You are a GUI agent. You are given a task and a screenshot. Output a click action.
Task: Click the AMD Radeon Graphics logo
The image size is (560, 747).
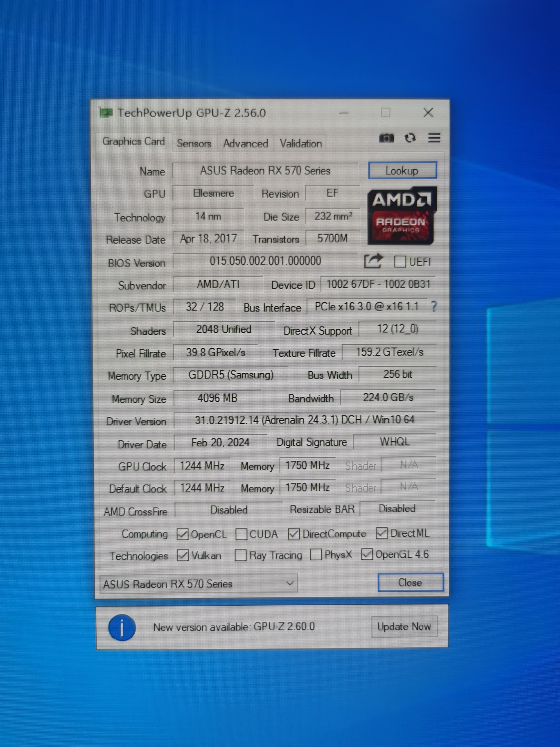402,215
